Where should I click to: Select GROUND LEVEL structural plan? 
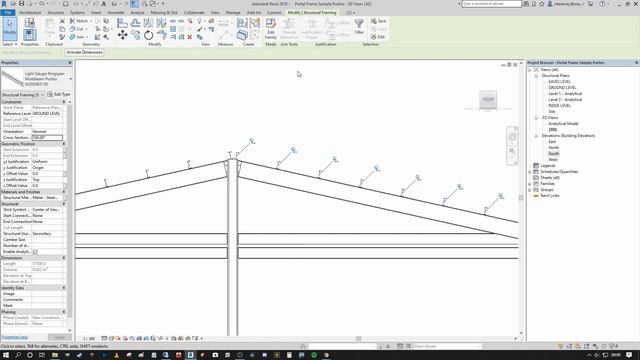pos(562,88)
